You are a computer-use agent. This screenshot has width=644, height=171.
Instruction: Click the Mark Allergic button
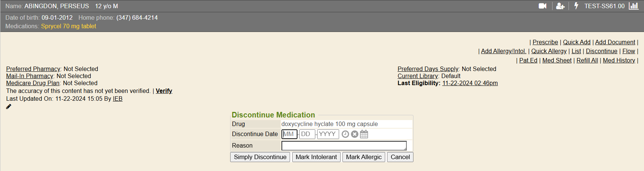click(364, 157)
